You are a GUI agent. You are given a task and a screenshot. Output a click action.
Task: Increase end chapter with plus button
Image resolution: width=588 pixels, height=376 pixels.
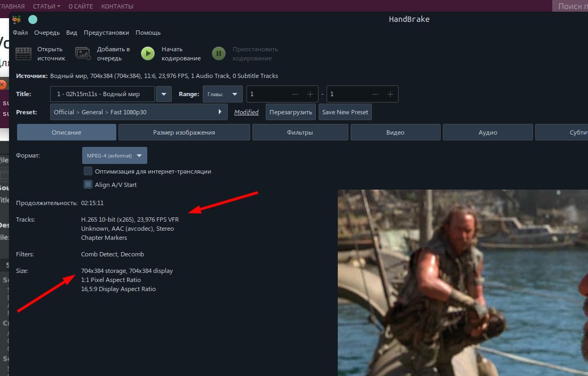[390, 94]
